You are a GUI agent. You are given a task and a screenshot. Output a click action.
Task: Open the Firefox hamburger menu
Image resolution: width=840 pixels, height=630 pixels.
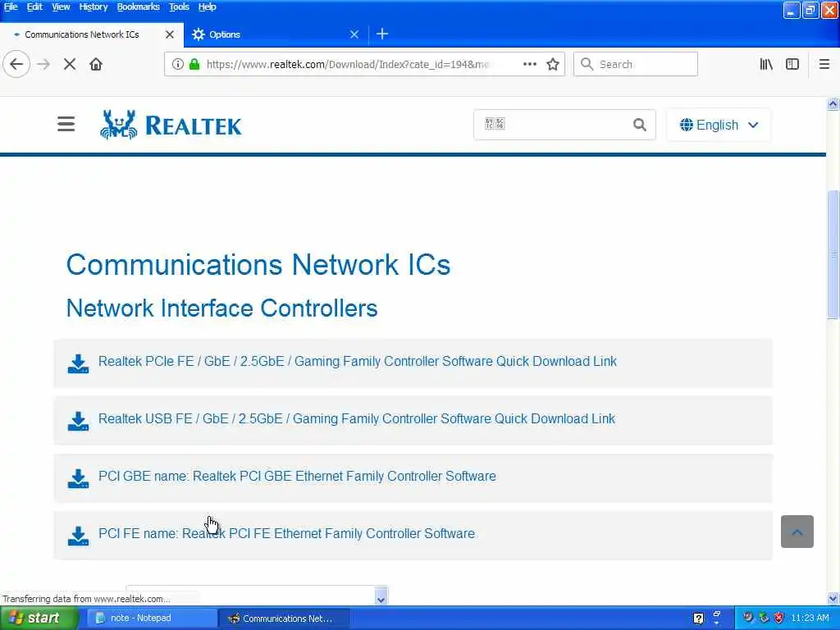tap(824, 64)
